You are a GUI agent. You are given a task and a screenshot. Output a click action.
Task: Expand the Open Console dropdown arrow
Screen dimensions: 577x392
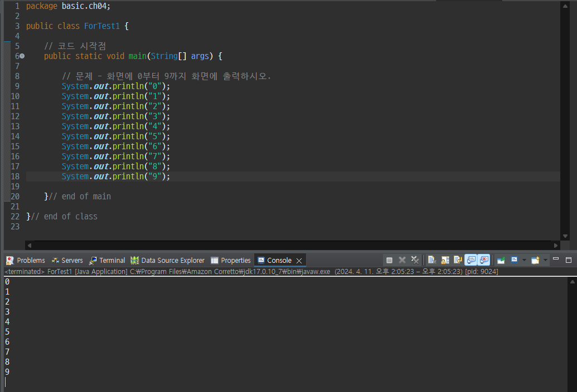[x=545, y=260]
